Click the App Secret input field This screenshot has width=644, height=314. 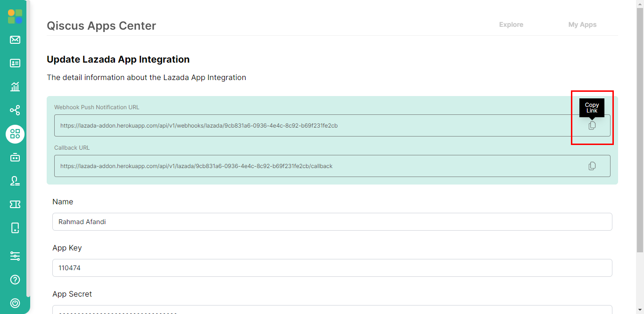(x=332, y=310)
